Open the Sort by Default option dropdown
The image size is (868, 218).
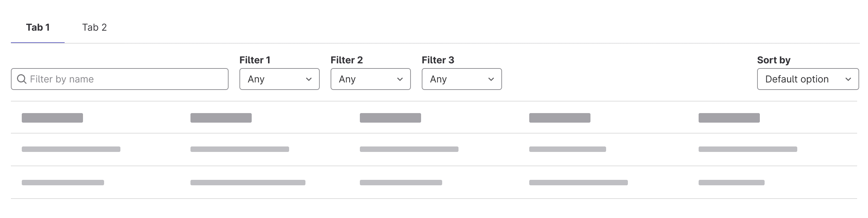(807, 79)
